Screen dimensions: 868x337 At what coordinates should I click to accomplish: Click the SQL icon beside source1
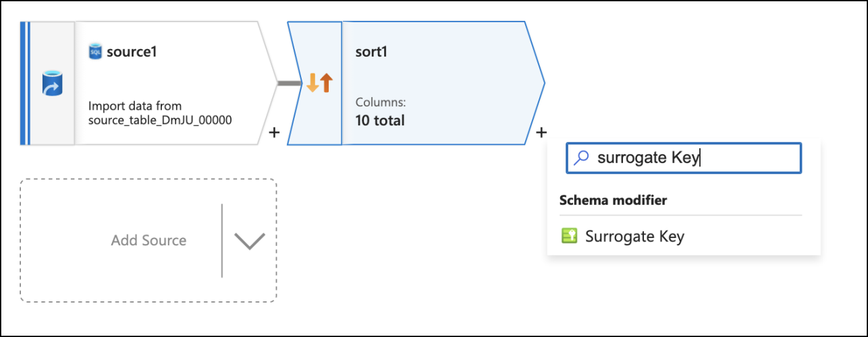pos(95,51)
